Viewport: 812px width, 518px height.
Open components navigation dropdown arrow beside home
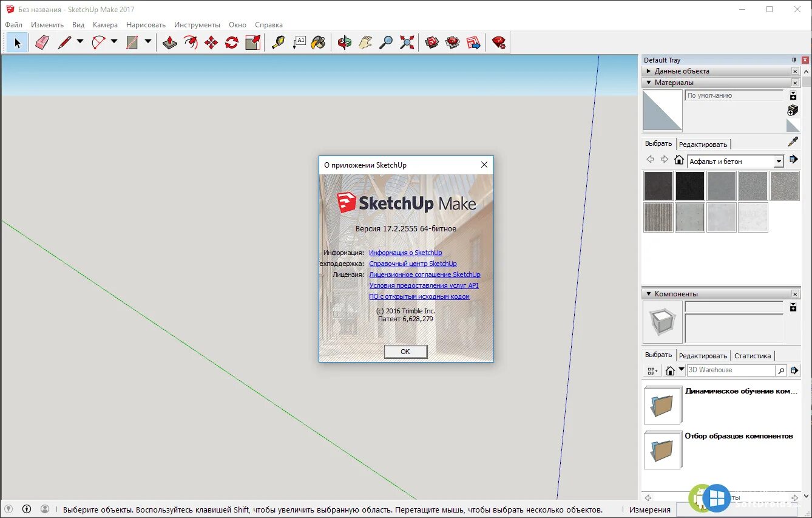point(682,370)
